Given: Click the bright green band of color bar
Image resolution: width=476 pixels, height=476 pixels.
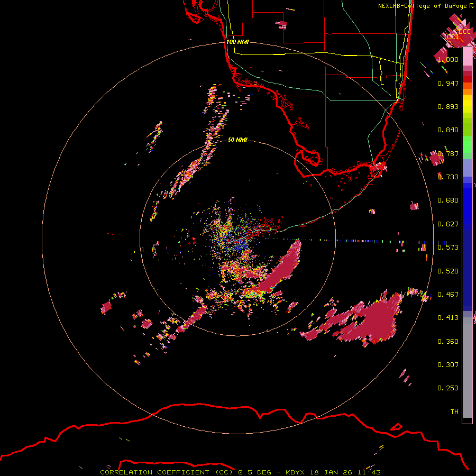Looking at the screenshot, I should pyautogui.click(x=467, y=144).
